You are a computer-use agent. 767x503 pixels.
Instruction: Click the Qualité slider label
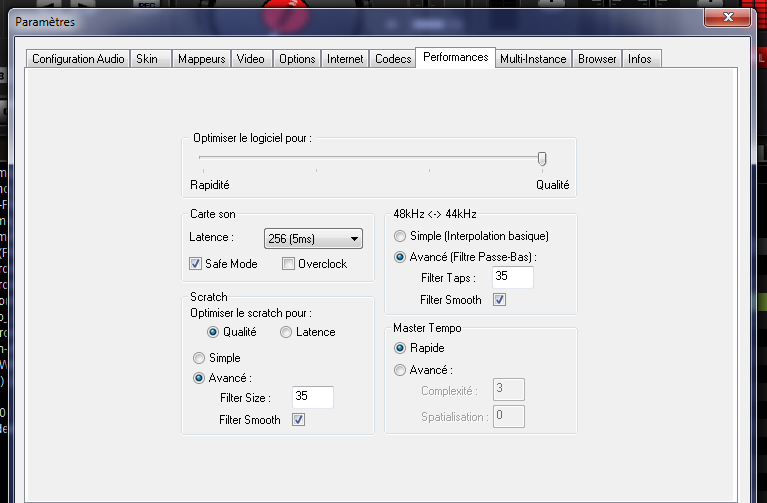click(x=553, y=185)
